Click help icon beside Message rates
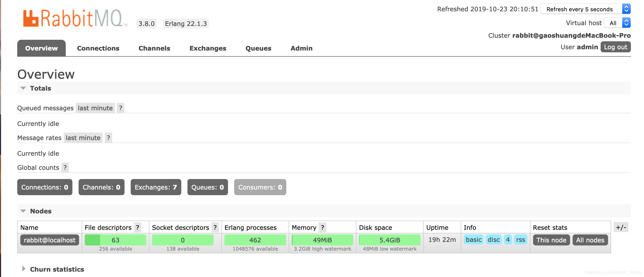The image size is (644, 277). (108, 138)
